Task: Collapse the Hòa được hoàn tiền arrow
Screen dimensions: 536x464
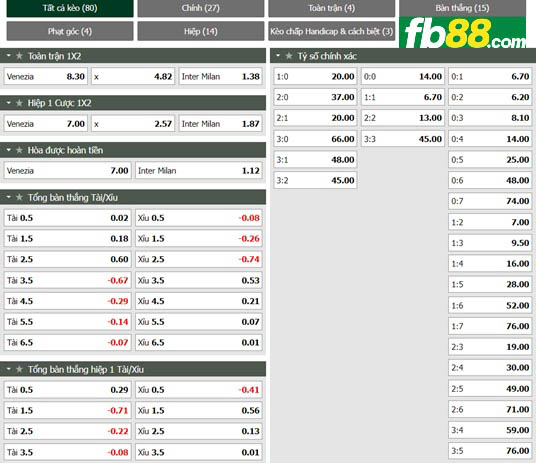Action: [9, 150]
